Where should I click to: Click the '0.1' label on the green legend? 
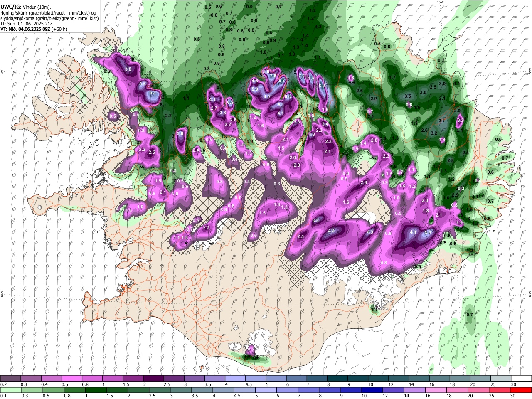(x=3, y=396)
